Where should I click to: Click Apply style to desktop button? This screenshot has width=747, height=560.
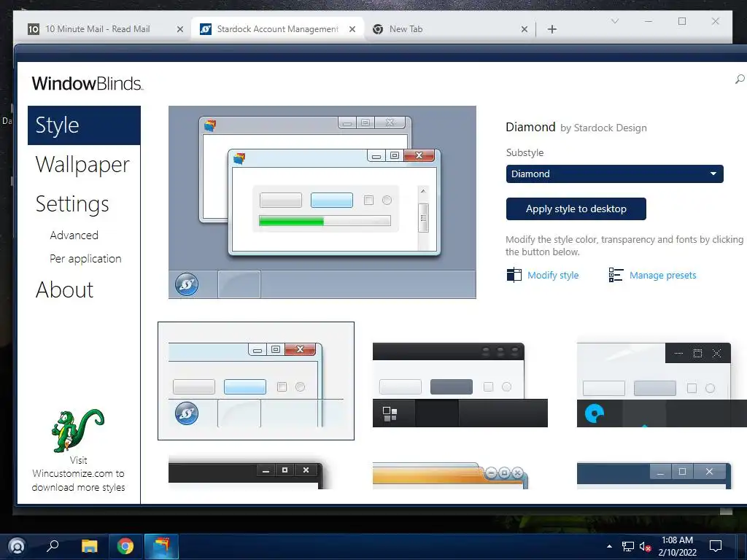(x=576, y=209)
